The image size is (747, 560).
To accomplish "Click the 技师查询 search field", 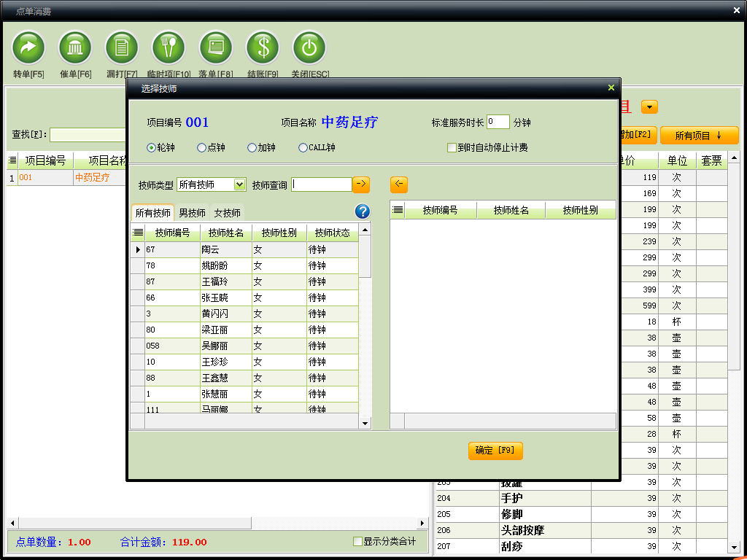I will click(x=322, y=184).
